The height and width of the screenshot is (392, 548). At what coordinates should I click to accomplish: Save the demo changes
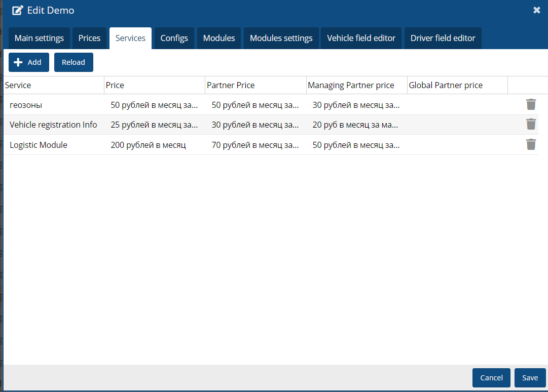coord(530,378)
